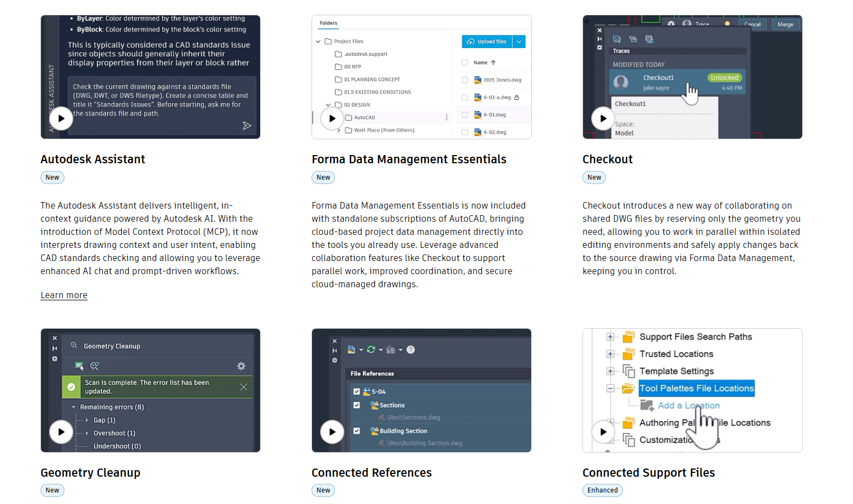Viewport: 853px width, 504px height.
Task: Uncheck the Building Section checkbox
Action: pos(357,431)
